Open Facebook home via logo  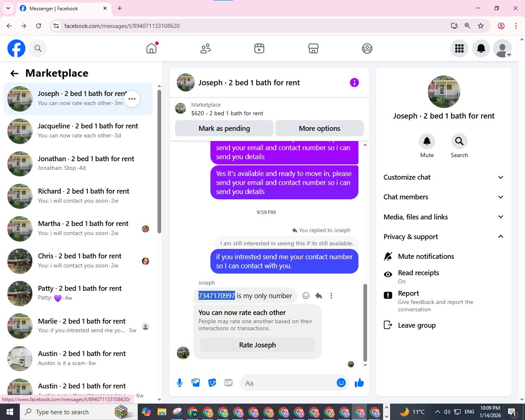point(16,48)
